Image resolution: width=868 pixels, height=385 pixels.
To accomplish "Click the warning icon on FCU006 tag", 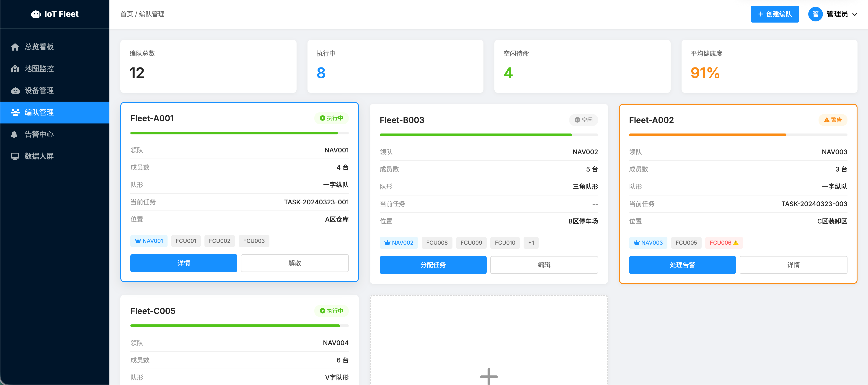I will 736,243.
